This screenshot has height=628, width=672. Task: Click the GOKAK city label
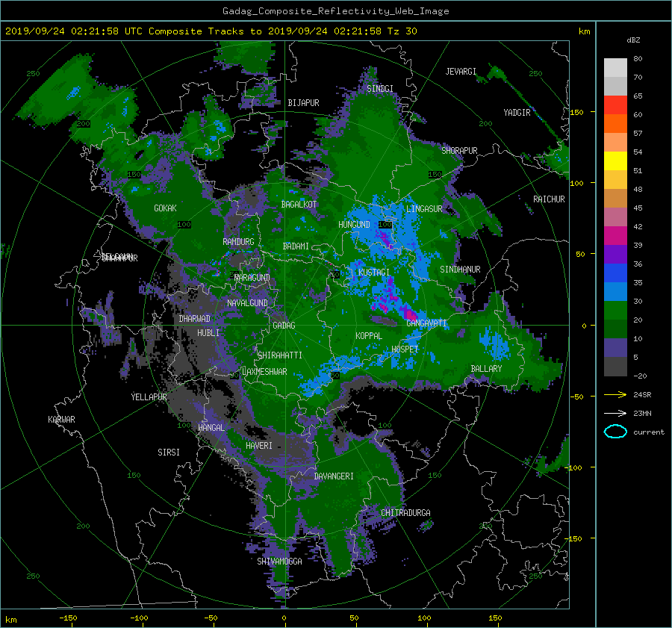tap(165, 208)
